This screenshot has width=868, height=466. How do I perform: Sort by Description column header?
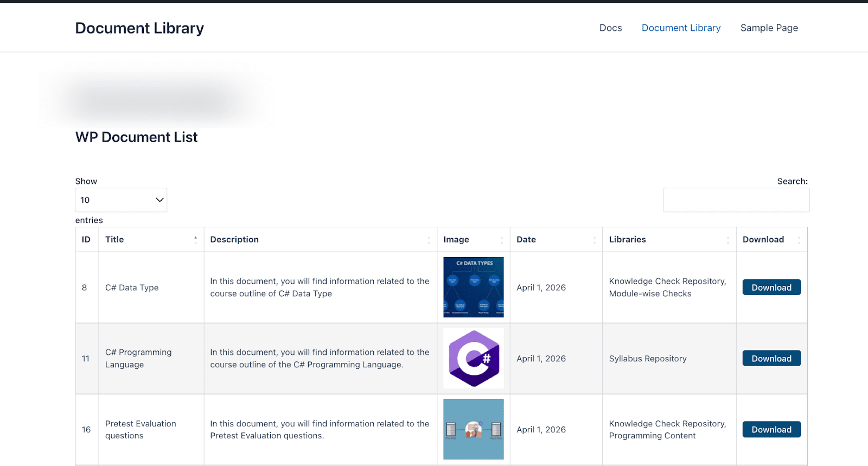[321, 239]
